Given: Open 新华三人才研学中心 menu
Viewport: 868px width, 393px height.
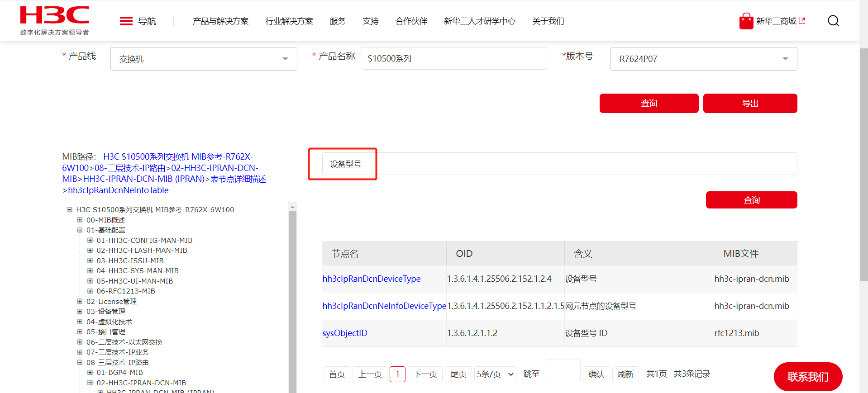Looking at the screenshot, I should click(x=480, y=21).
